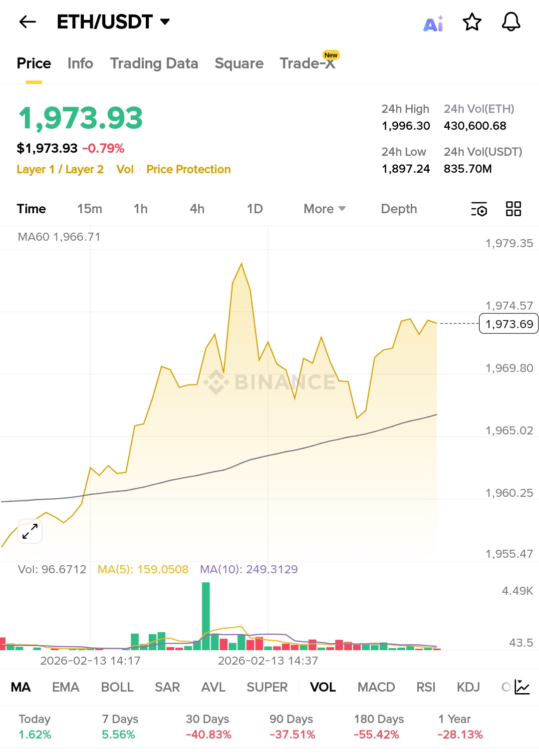Toggle the SUPER indicator

267,687
